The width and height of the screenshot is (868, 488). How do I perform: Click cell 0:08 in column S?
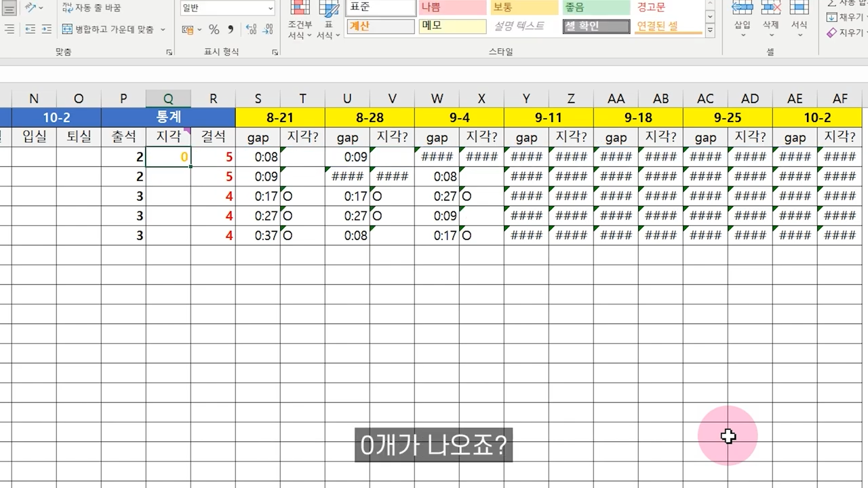(258, 157)
